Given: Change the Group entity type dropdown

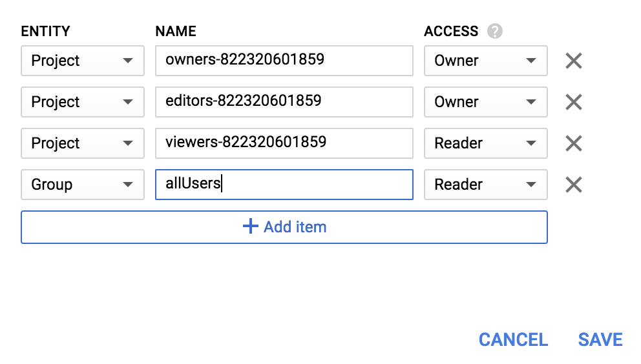Looking at the screenshot, I should (82, 185).
